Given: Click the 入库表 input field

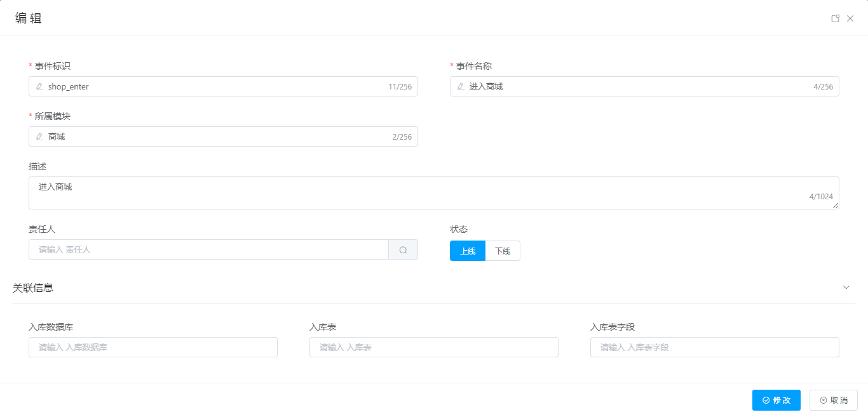Looking at the screenshot, I should (433, 347).
